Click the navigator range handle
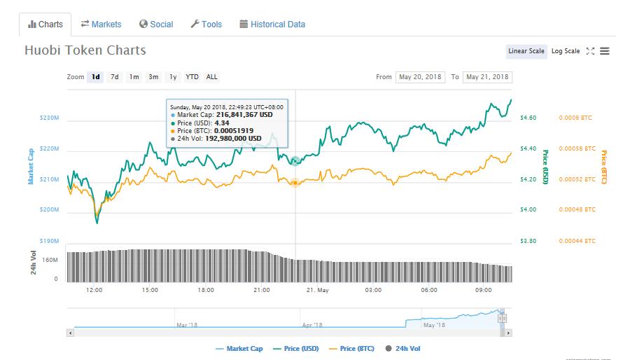644x360 pixels. point(501,318)
